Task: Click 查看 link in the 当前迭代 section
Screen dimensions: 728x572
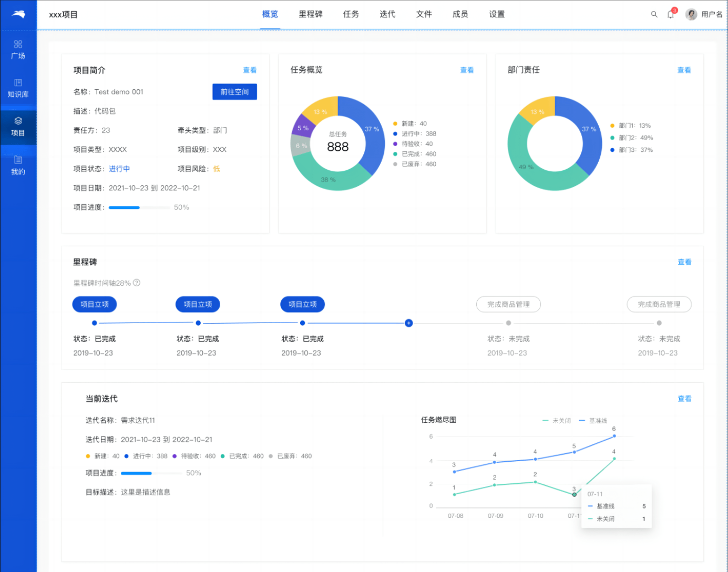Action: [684, 399]
